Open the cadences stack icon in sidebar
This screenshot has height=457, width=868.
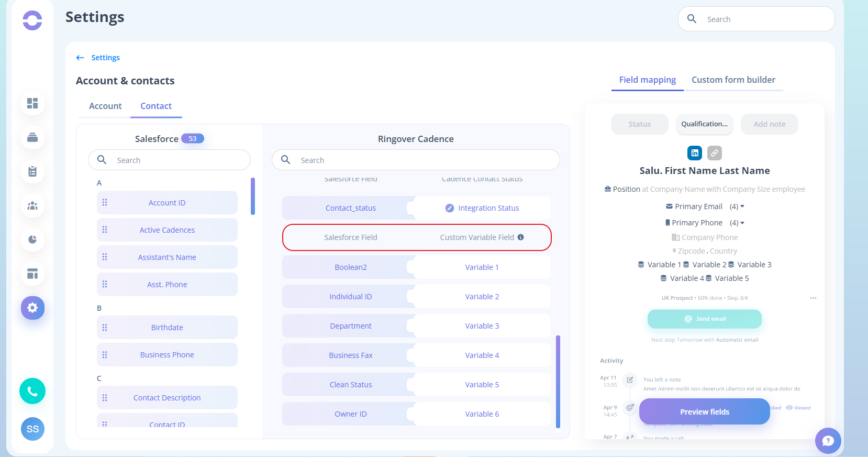32,137
